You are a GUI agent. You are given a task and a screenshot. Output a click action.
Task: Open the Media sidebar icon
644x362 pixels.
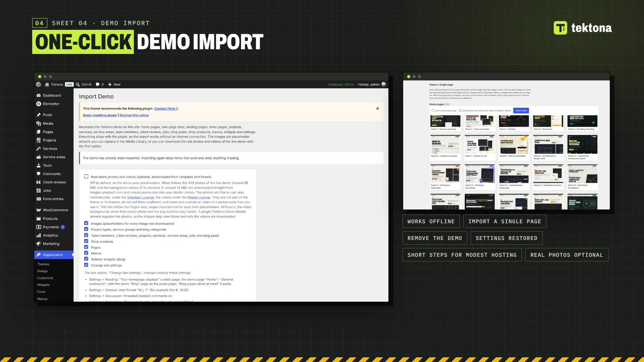39,124
